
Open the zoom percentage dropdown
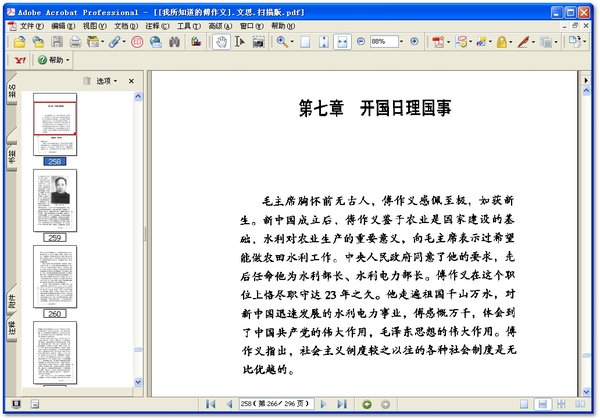pyautogui.click(x=401, y=41)
